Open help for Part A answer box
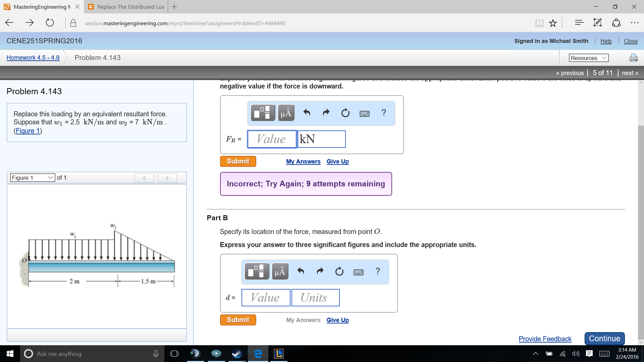This screenshot has height=362, width=644. click(x=384, y=113)
